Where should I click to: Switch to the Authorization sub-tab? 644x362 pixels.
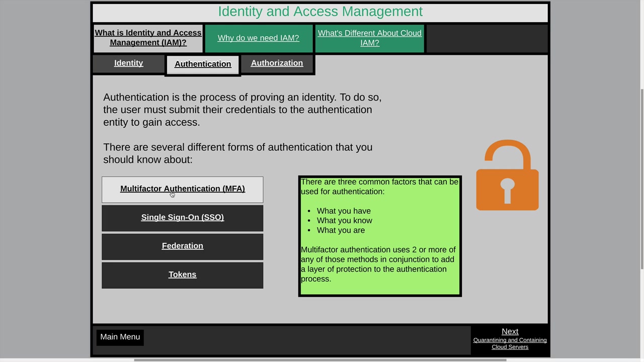pyautogui.click(x=277, y=63)
